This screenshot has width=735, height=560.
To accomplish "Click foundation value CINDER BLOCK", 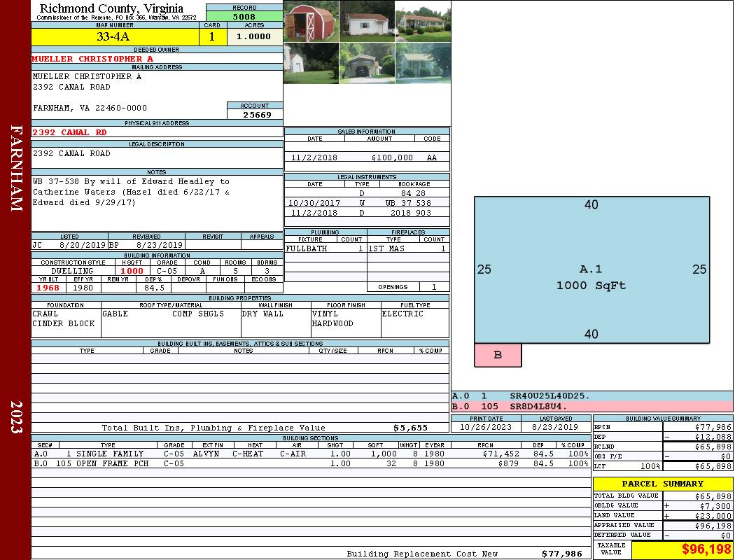I will (x=63, y=323).
